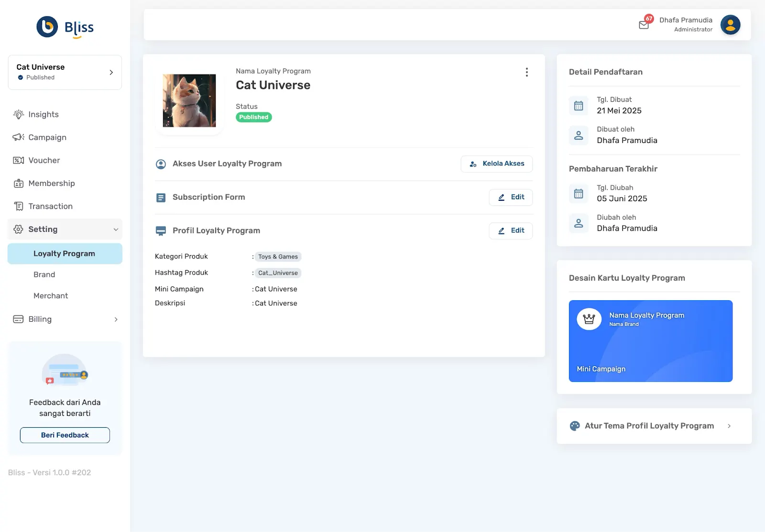
Task: Click the Tgl. Diubah calendar icon
Action: (579, 194)
